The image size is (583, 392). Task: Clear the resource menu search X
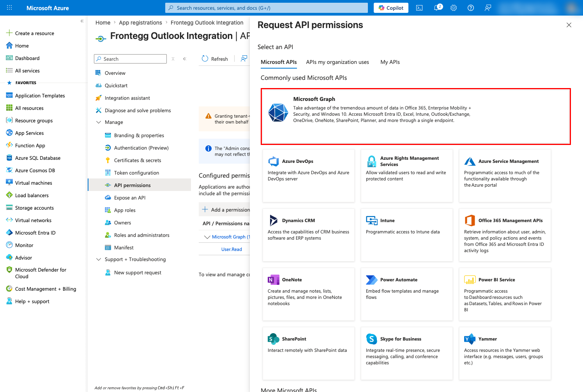pyautogui.click(x=173, y=59)
